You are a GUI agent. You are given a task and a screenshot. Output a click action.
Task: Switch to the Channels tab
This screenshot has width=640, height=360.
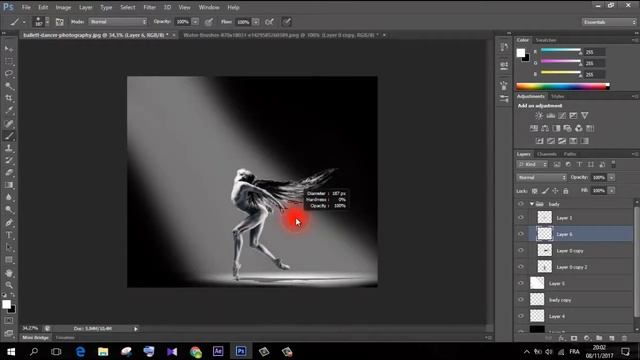[547, 154]
